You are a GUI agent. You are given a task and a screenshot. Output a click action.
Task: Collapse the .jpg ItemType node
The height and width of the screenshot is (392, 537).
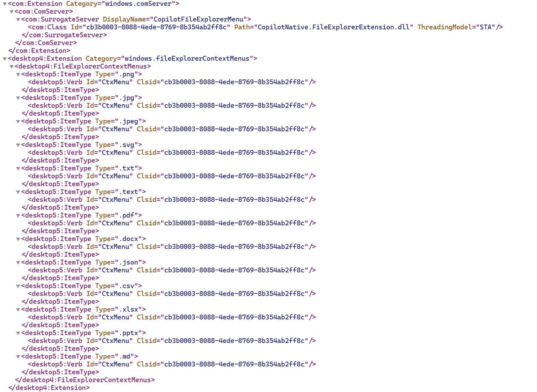click(18, 98)
